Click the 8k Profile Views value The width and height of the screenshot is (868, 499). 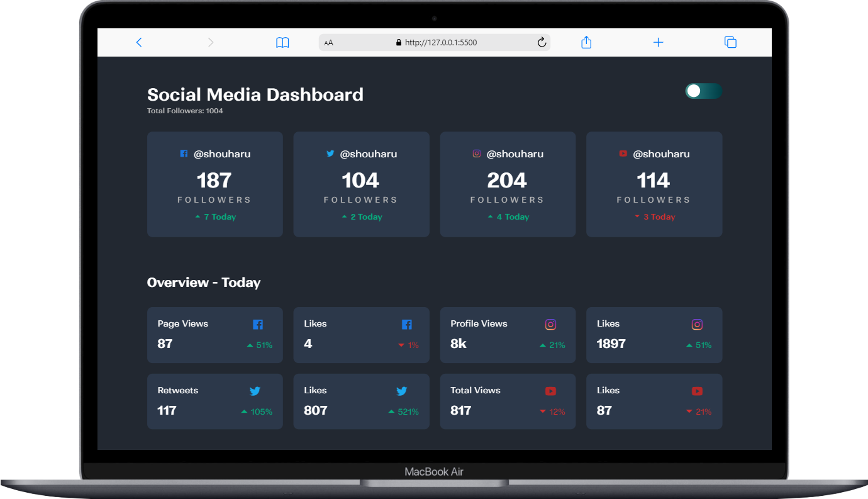(459, 344)
